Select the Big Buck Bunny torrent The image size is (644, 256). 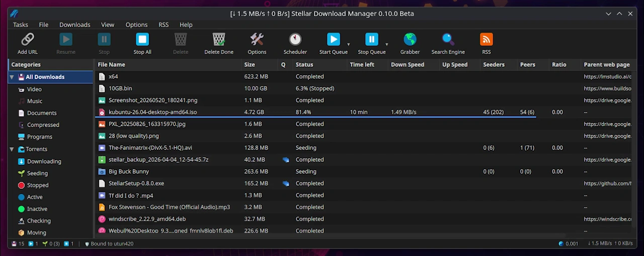point(363,171)
